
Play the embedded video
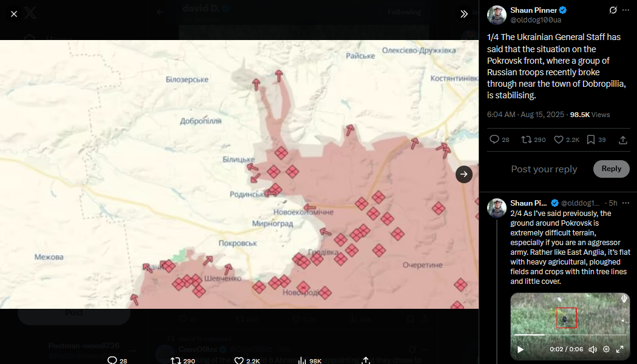coord(521,349)
